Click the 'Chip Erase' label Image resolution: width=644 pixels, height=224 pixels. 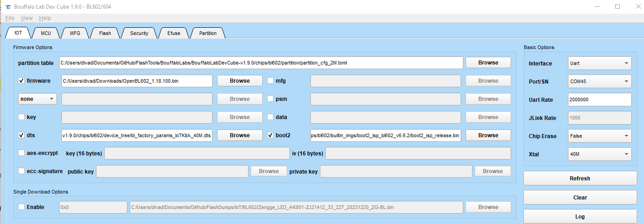543,136
